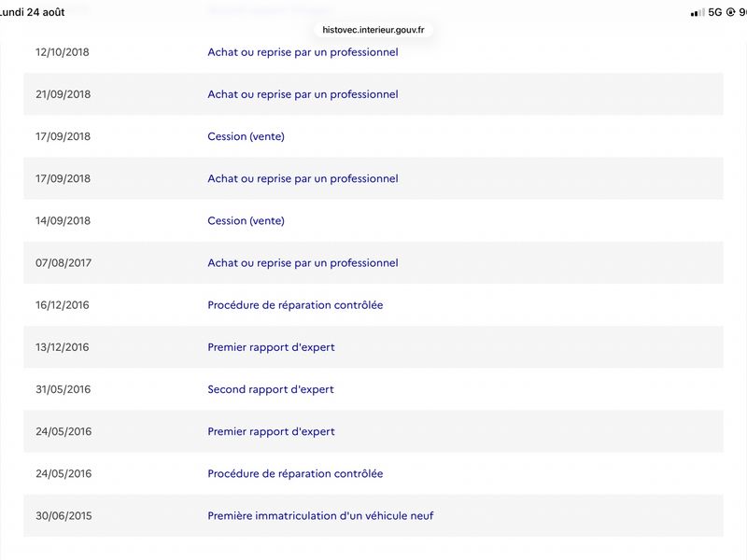The image size is (747, 560).
Task: Open Procédure de réparation contrôlée dated 24/05/2016
Action: click(x=295, y=473)
